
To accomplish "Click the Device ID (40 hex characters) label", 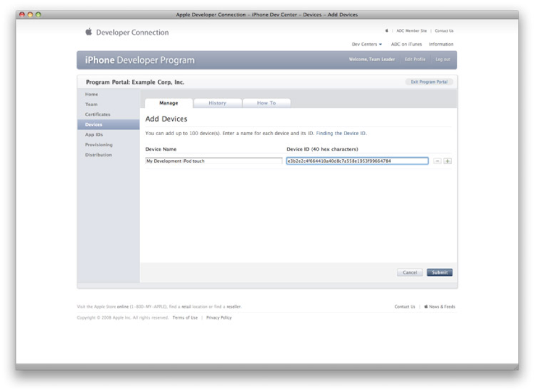I will 323,149.
